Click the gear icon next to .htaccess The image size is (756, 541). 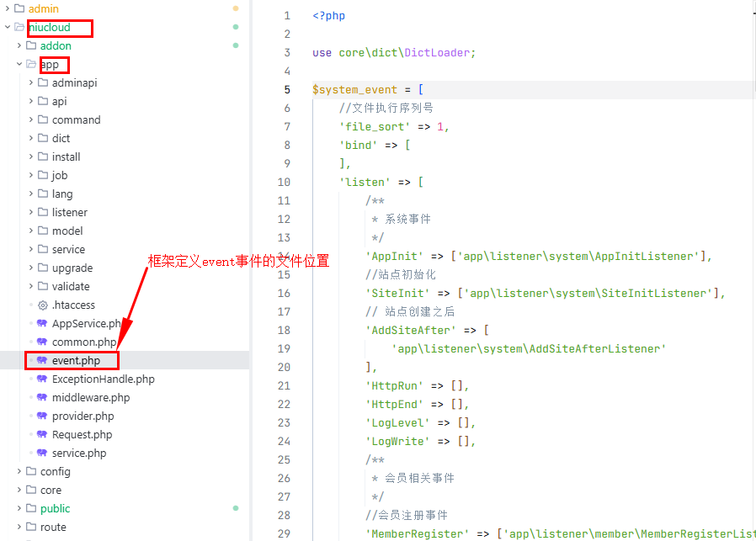point(43,305)
